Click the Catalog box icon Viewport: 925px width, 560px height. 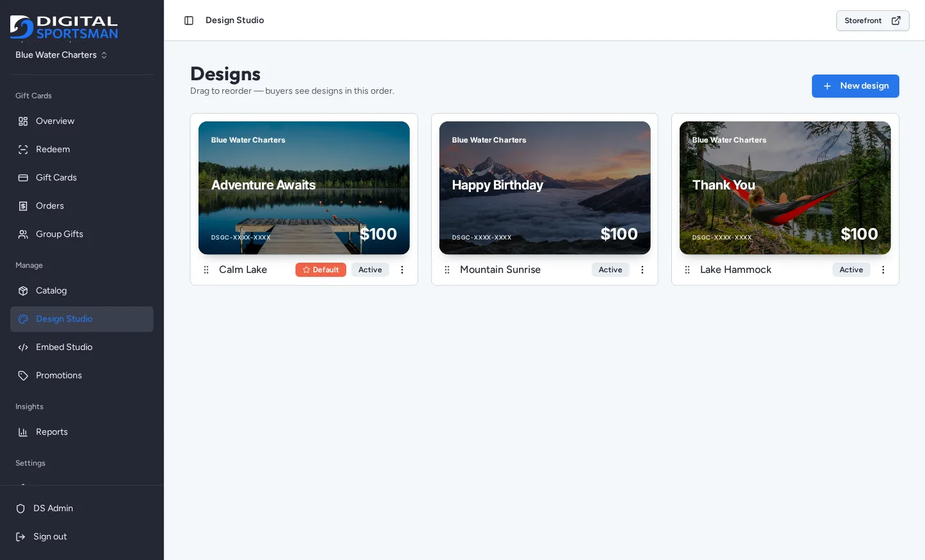point(23,291)
